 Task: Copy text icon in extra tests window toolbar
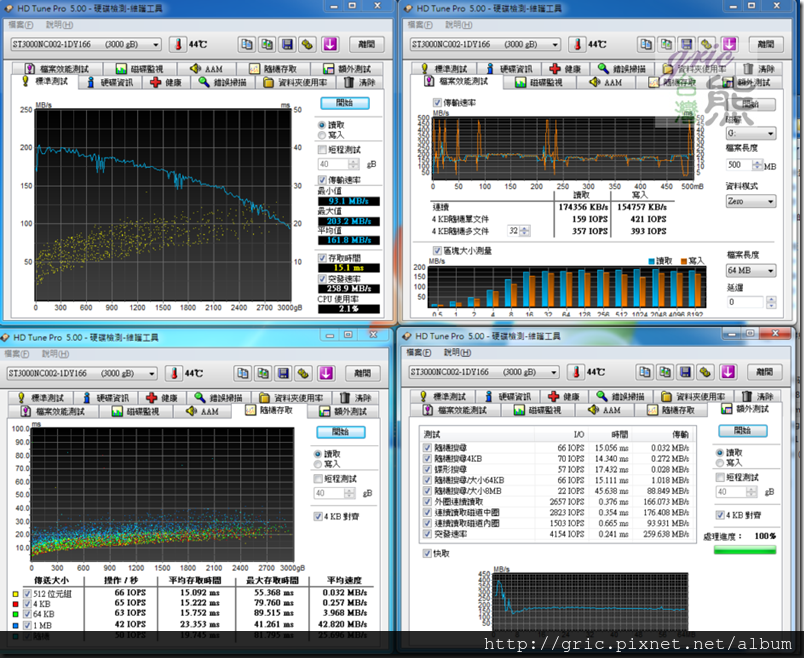point(645,372)
